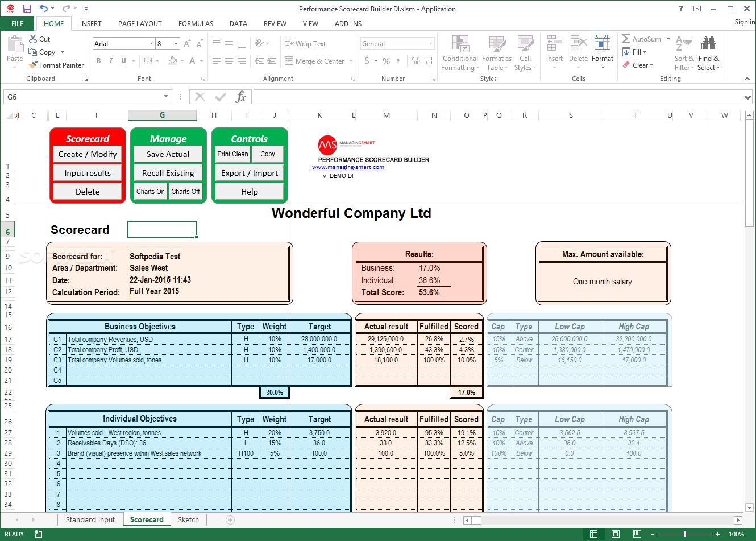Viewport: 756px width, 541px height.
Task: Expand the Name Box dropdown arrow
Action: 167,97
